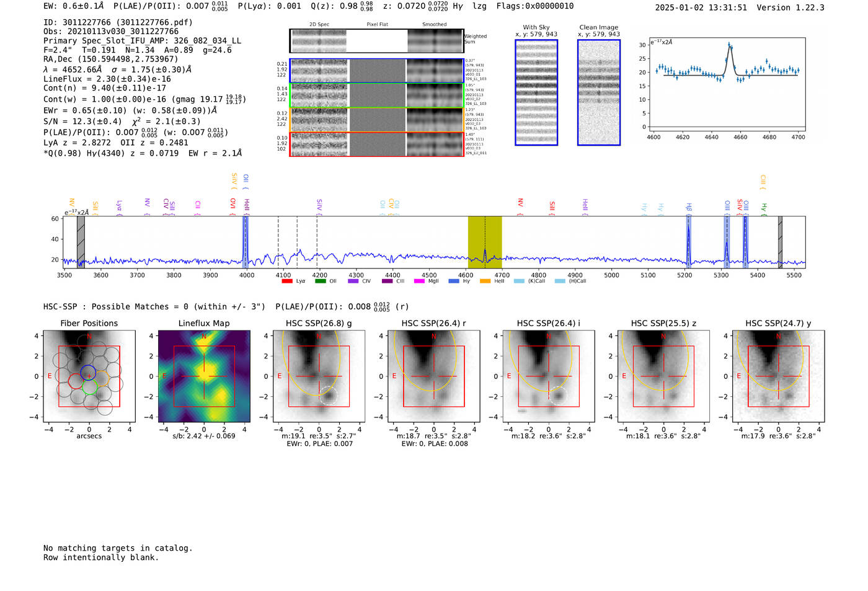Select the Weighted Sum 2D spectrum strip
The height and width of the screenshot is (591, 868).
coord(377,41)
